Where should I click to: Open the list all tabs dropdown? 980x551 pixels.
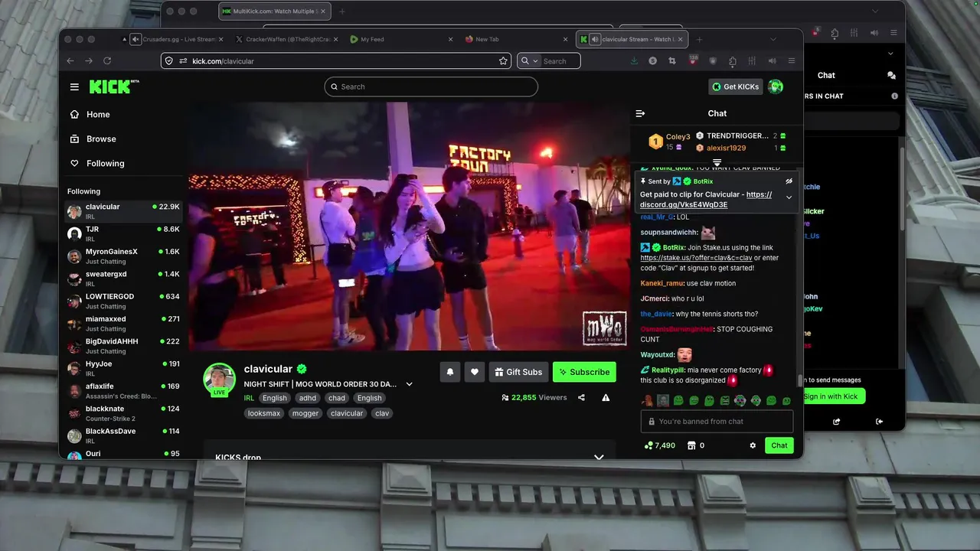(773, 39)
